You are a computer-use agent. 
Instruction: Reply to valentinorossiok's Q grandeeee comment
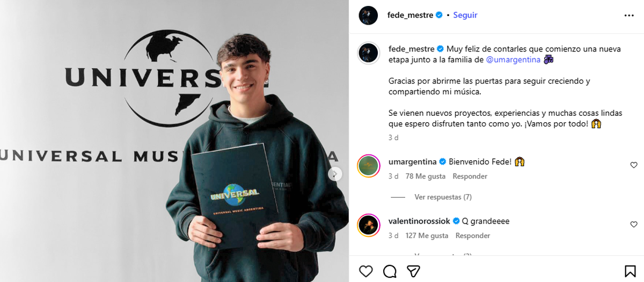coord(473,236)
